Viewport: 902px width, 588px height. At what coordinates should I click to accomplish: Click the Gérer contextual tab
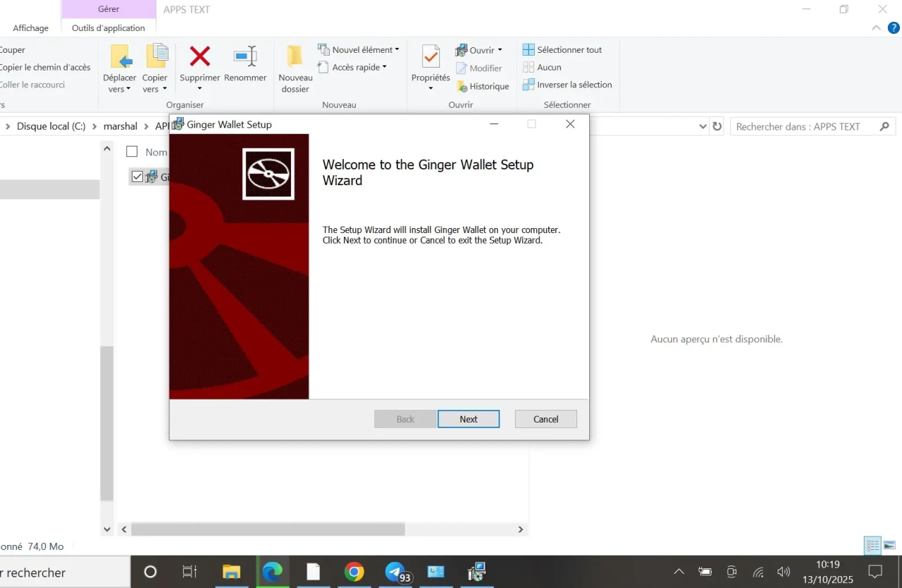109,9
